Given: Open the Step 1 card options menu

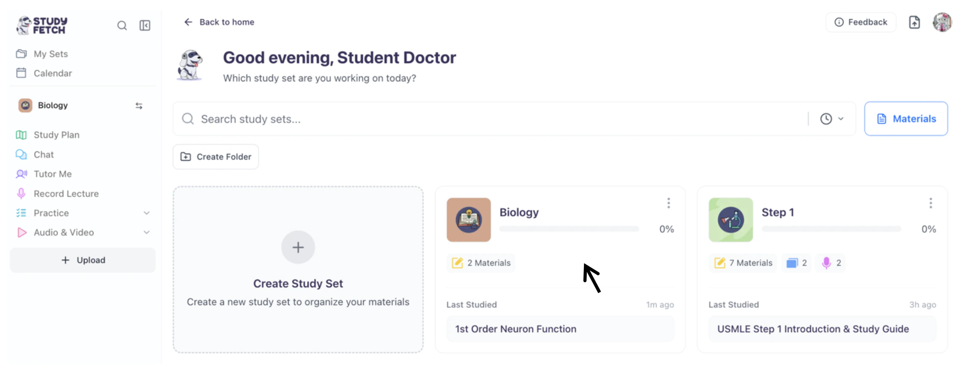Looking at the screenshot, I should coord(930,203).
